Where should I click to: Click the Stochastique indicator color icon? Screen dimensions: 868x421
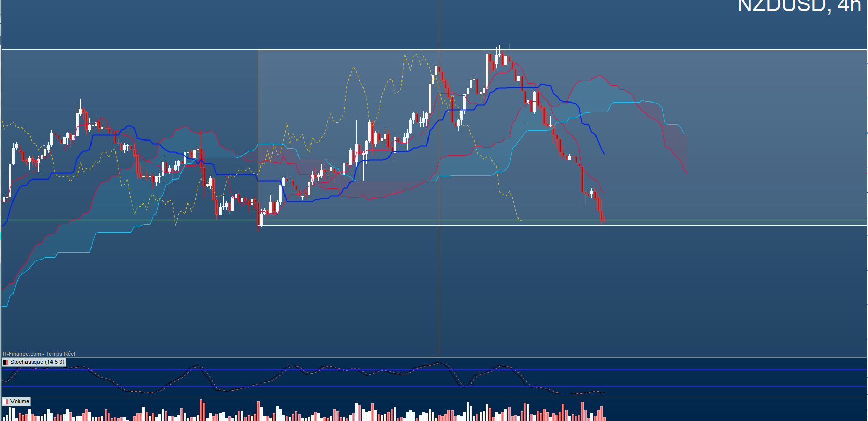[x=6, y=362]
